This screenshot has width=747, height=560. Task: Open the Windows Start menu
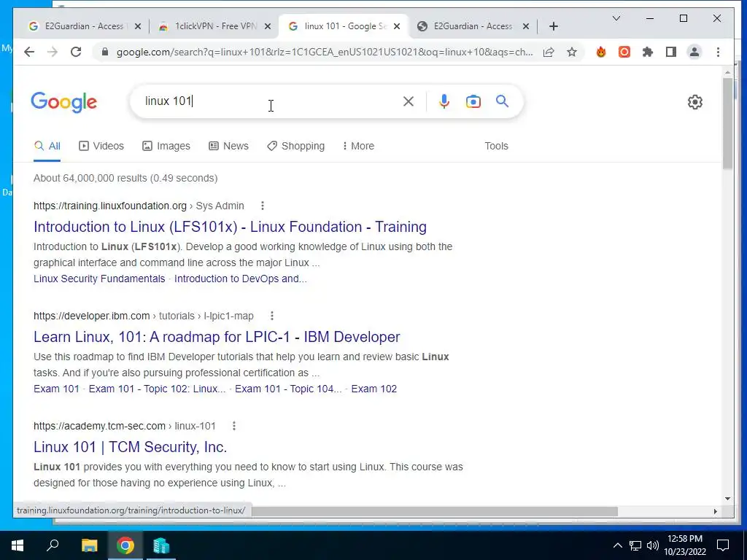[18, 545]
